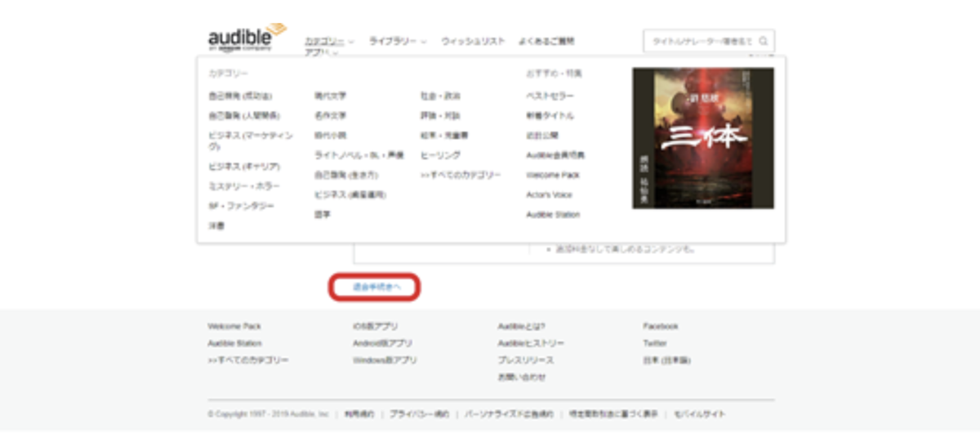Open 利用規約 in the bottom bar
980x442 pixels.
click(x=359, y=414)
